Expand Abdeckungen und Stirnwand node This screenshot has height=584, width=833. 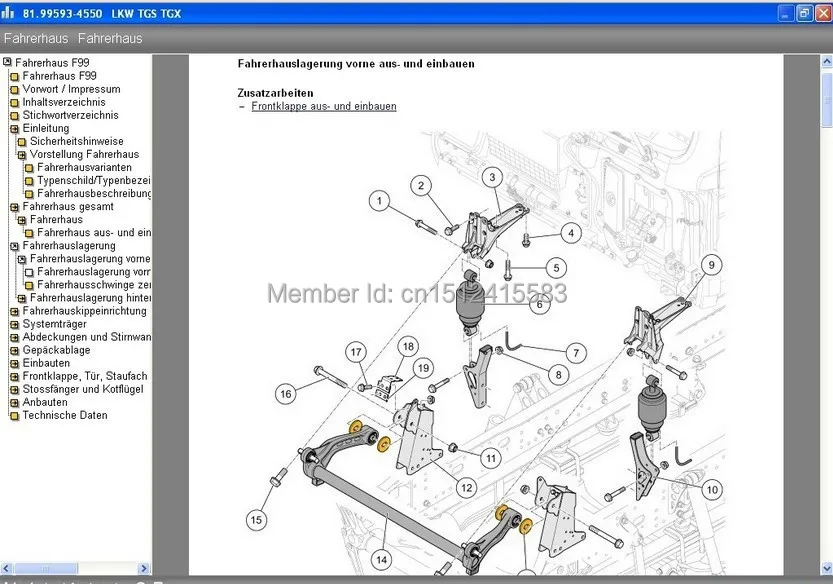pyautogui.click(x=14, y=337)
